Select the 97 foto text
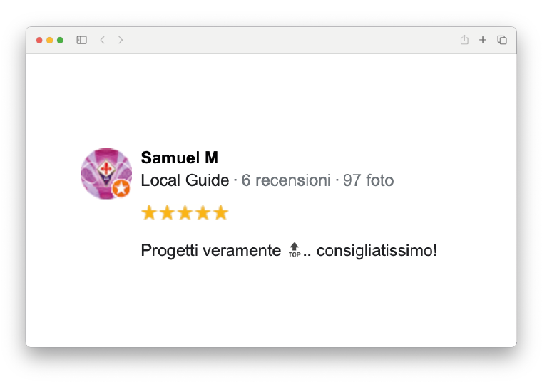The image size is (542, 392). (368, 180)
